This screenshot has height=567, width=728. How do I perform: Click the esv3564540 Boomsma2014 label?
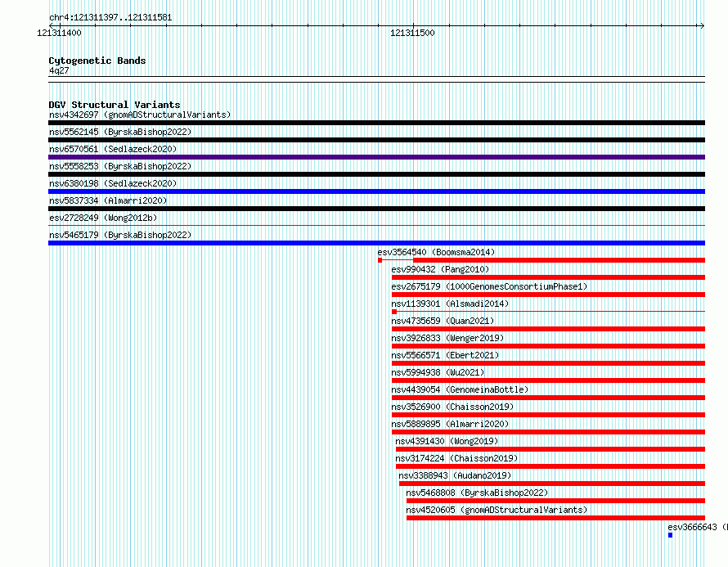[x=436, y=252]
